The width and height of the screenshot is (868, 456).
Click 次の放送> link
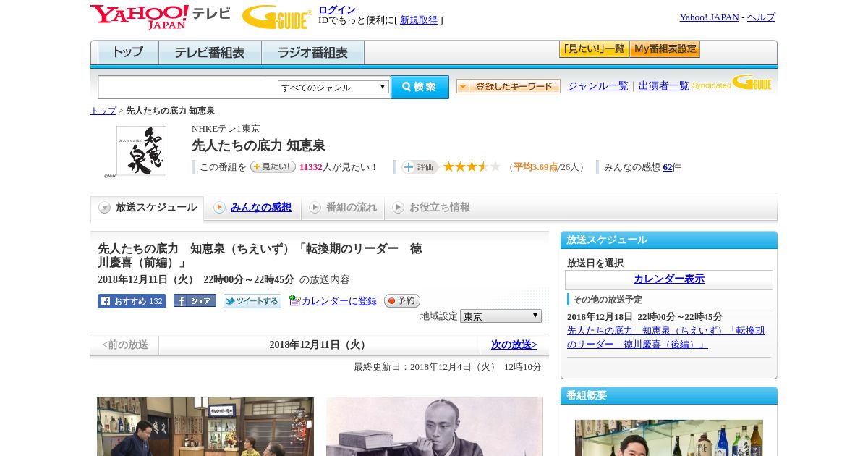[x=514, y=345]
